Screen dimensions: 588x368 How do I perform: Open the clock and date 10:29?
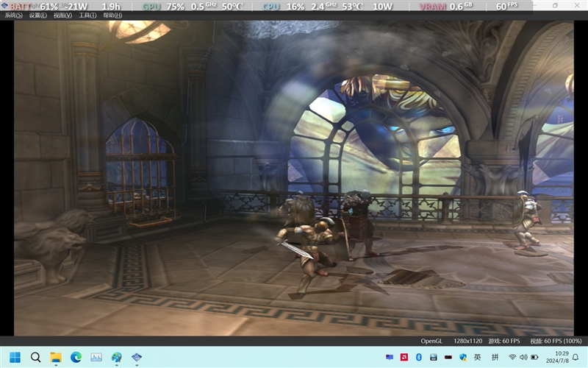[x=556, y=357]
